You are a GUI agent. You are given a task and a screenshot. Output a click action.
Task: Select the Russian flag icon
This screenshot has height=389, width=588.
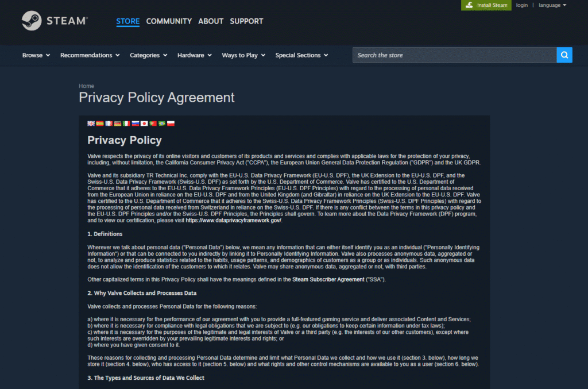coord(136,124)
